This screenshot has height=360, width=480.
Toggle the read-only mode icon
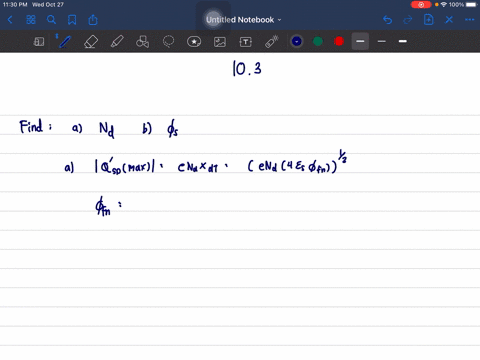click(x=39, y=42)
